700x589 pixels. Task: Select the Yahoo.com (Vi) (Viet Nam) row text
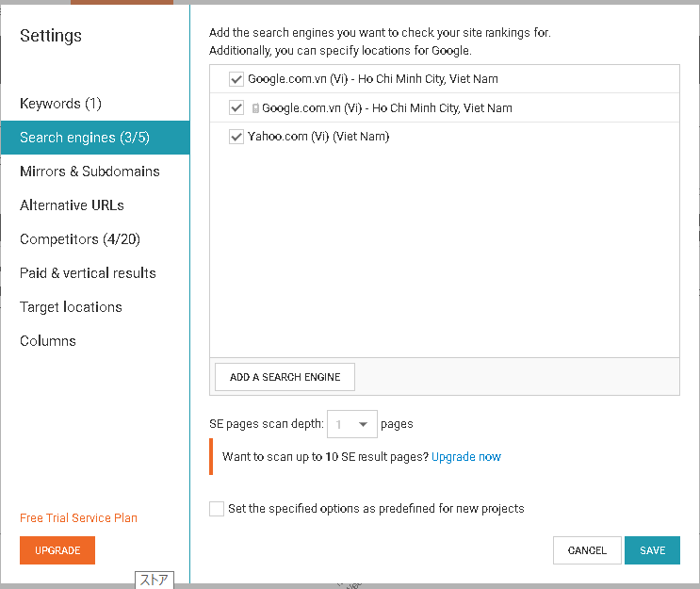coord(318,137)
